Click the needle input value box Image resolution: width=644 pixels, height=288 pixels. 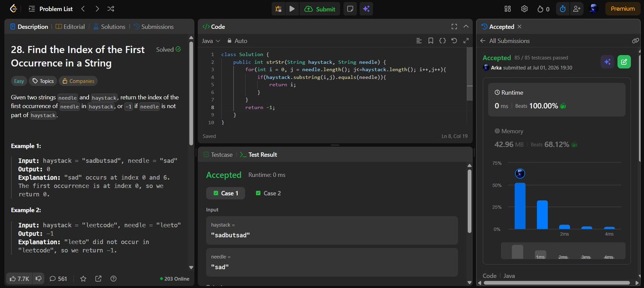tap(332, 262)
